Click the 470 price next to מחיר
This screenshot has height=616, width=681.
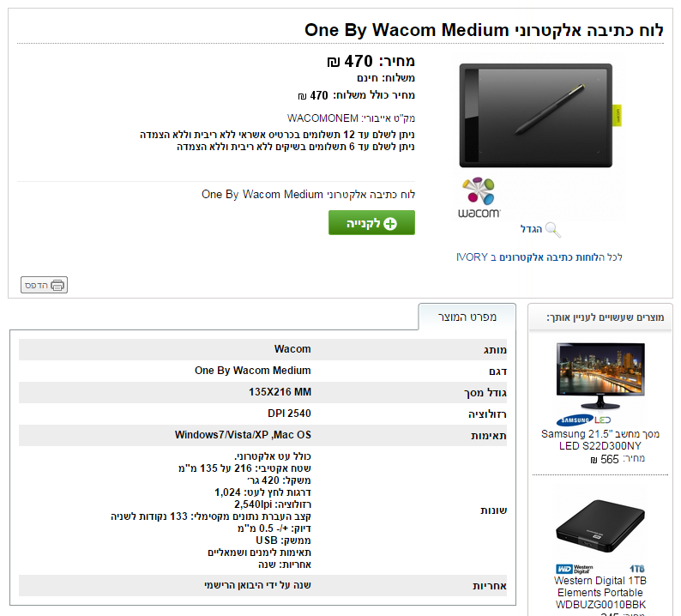359,62
